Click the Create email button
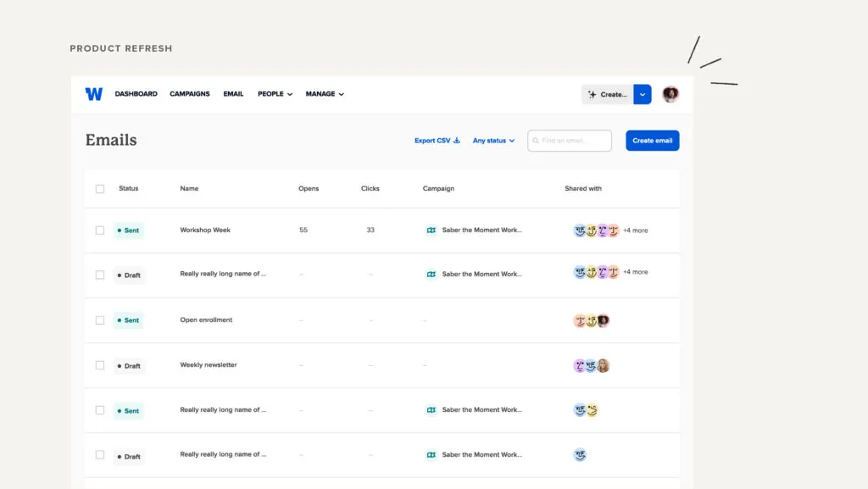This screenshot has width=868, height=489. click(652, 141)
